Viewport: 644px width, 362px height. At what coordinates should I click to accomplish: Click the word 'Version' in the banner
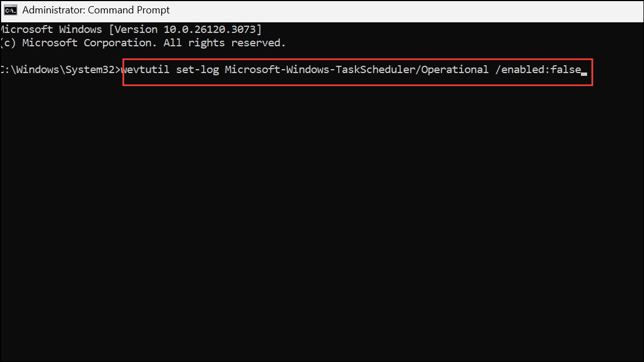tap(136, 30)
